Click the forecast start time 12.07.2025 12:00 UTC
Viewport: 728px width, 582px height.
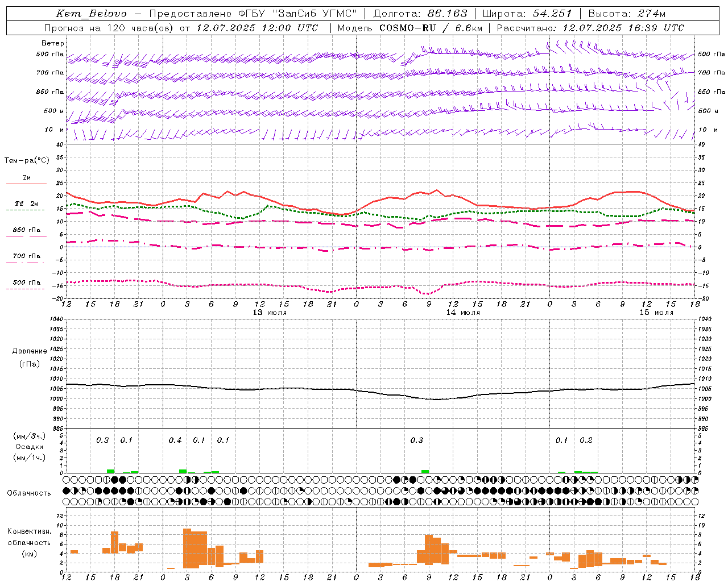pos(257,28)
